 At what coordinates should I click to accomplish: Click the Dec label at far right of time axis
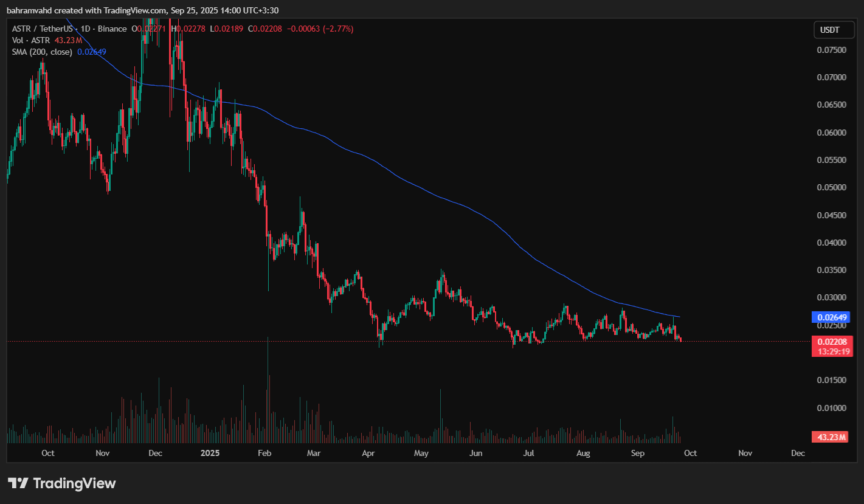tap(798, 454)
